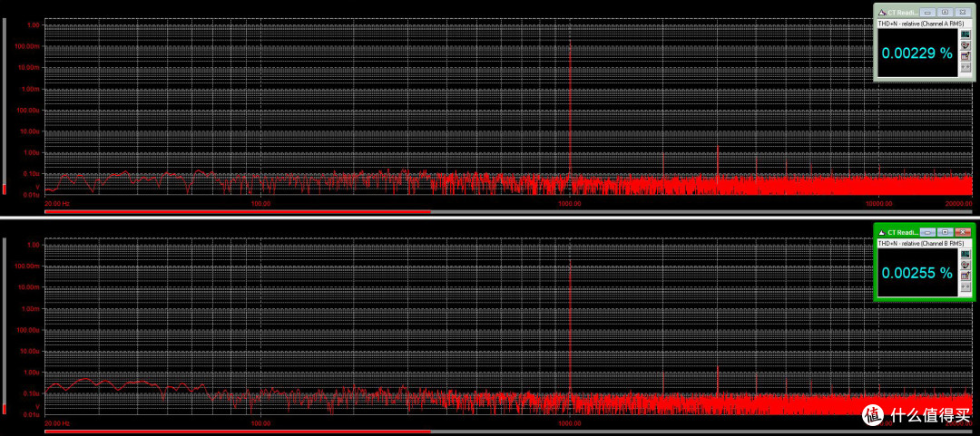Viewport: 980px width, 436px height.
Task: Maximize the Channel A CT Reading window
Action: tap(945, 13)
